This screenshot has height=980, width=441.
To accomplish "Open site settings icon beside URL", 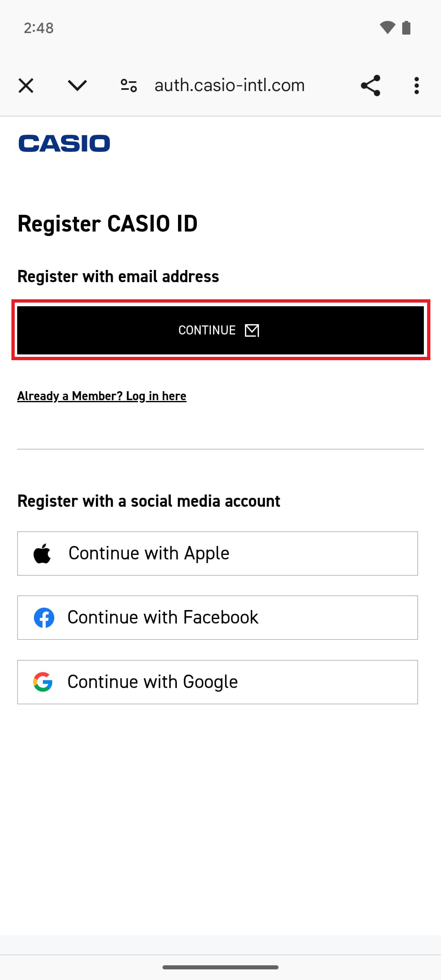I will pyautogui.click(x=129, y=86).
